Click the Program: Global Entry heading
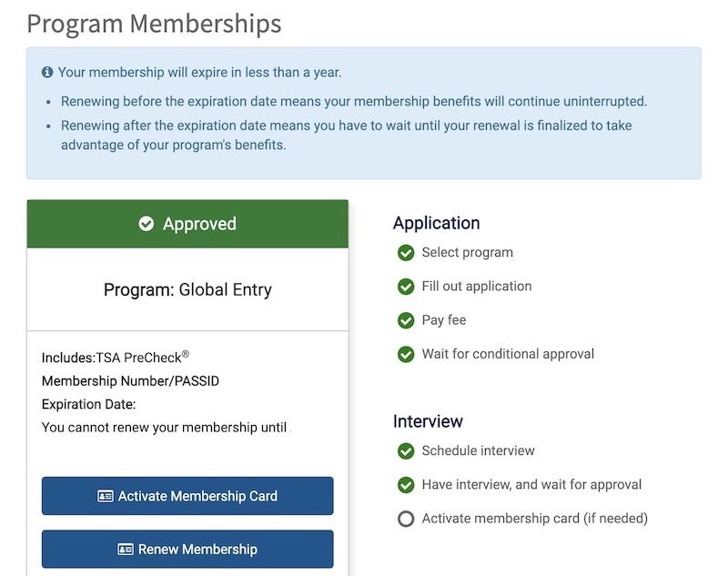Image resolution: width=728 pixels, height=576 pixels. (187, 289)
